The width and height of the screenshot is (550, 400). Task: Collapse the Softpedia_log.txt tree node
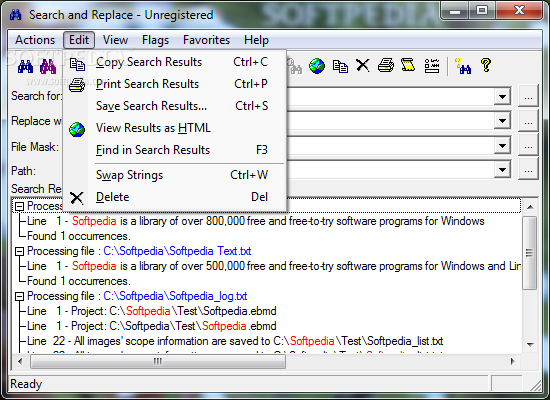[20, 296]
